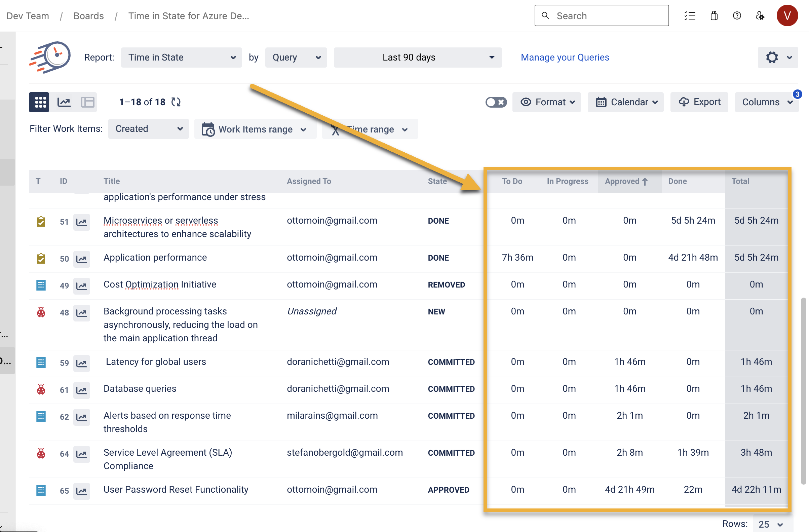The image size is (809, 532).
Task: Click the Export button
Action: pos(699,102)
